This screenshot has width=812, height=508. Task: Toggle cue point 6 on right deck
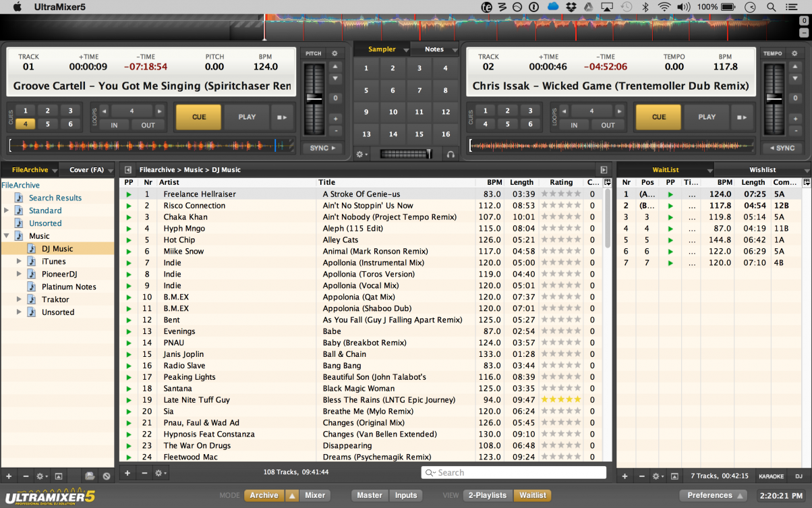(x=530, y=124)
